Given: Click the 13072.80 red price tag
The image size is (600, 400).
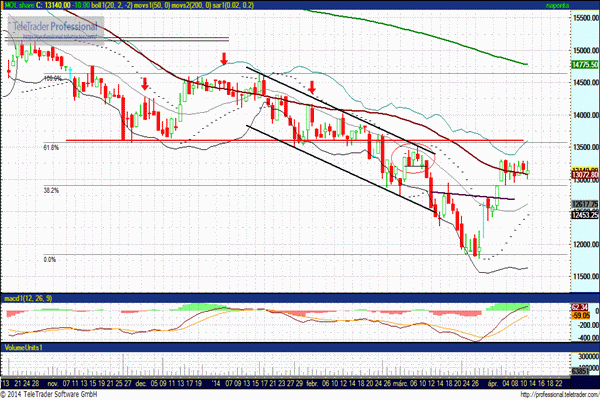Looking at the screenshot, I should tap(585, 175).
